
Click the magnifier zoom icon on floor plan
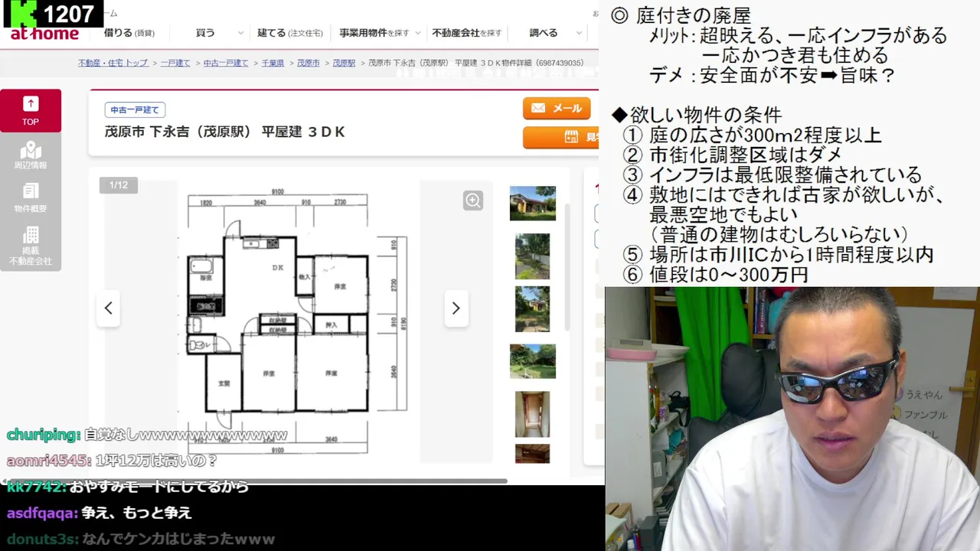tap(473, 201)
